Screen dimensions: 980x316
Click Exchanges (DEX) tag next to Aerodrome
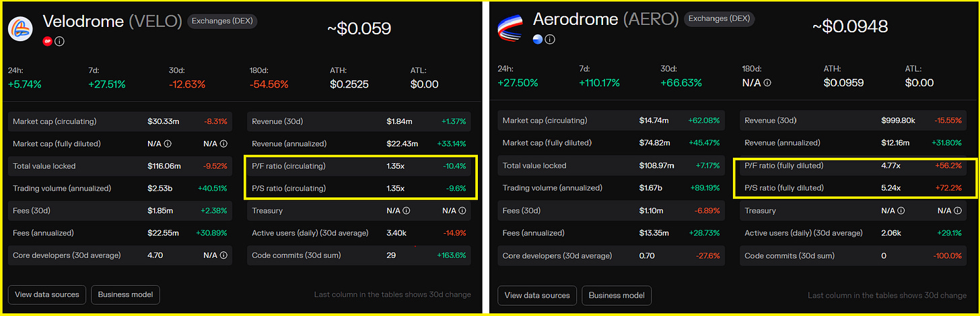point(718,19)
